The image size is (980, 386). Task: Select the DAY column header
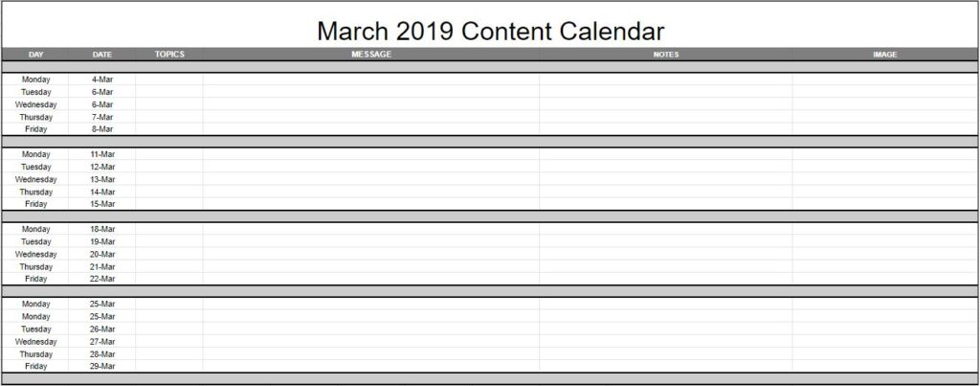36,55
